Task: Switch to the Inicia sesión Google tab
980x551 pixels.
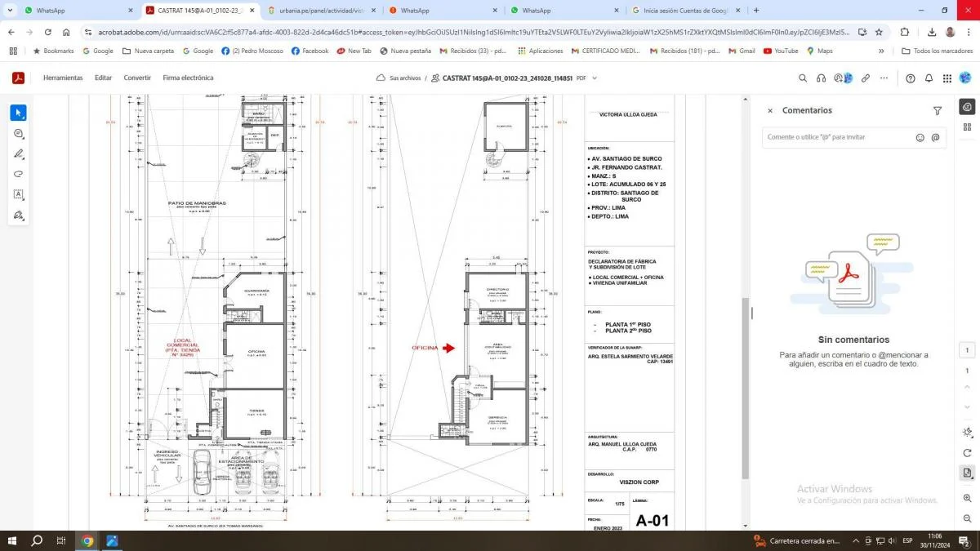Action: (686, 11)
